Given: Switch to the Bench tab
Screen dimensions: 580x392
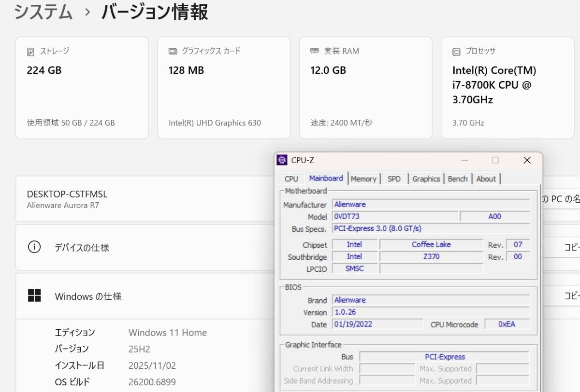Looking at the screenshot, I should point(457,179).
